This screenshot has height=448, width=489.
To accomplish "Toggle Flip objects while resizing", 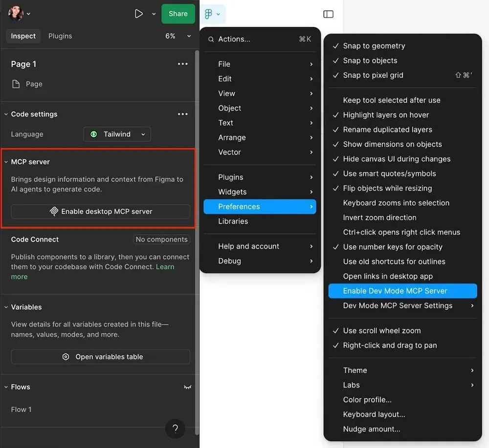I will pos(402,188).
